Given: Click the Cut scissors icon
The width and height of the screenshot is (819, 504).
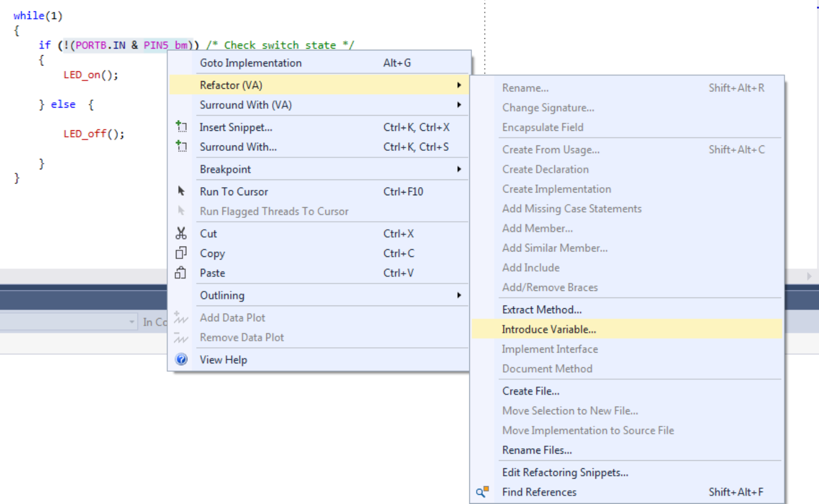Looking at the screenshot, I should point(181,234).
